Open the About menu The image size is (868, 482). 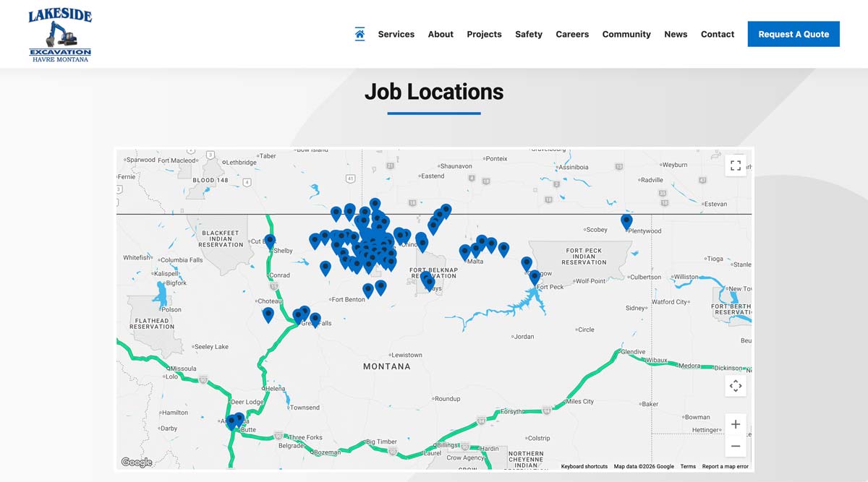(x=441, y=34)
